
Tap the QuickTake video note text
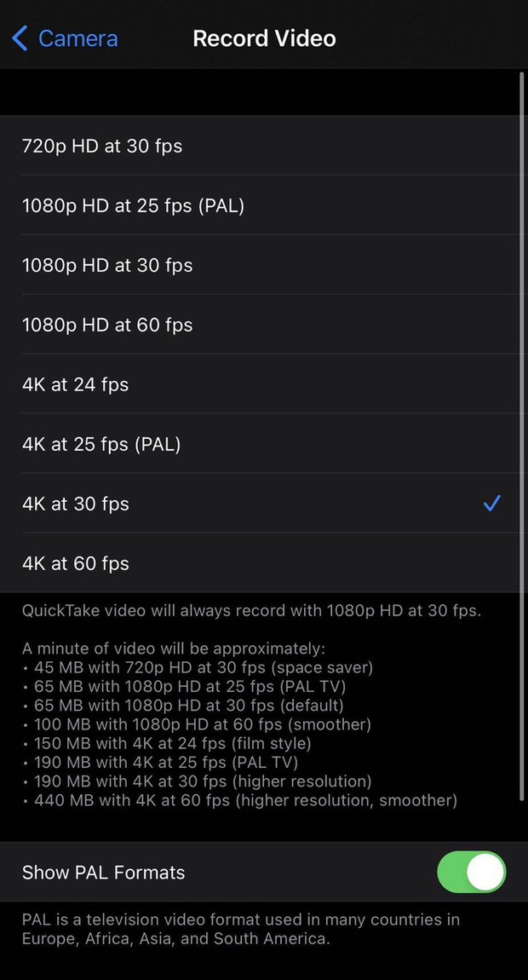(x=251, y=611)
